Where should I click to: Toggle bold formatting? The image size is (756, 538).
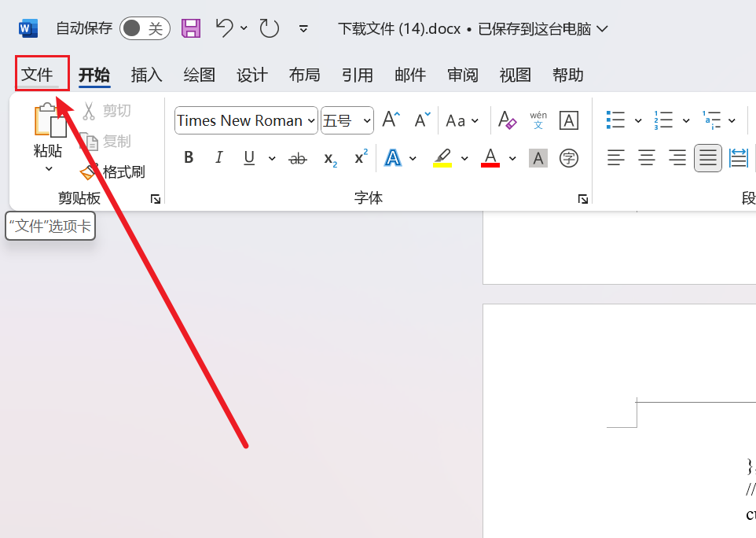(189, 157)
